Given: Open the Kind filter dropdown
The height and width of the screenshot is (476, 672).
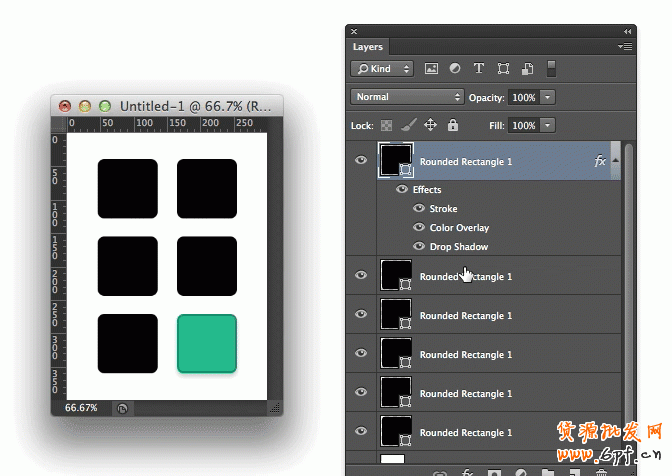Looking at the screenshot, I should [381, 69].
